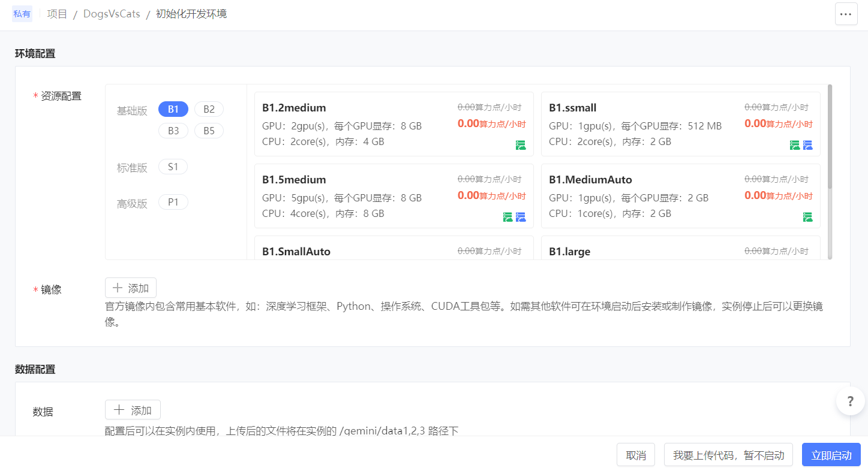This screenshot has height=471, width=868.
Task: Open the help question mark button
Action: [850, 401]
